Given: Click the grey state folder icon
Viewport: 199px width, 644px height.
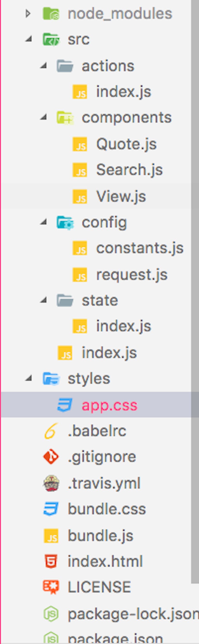Looking at the screenshot, I should pos(65,300).
